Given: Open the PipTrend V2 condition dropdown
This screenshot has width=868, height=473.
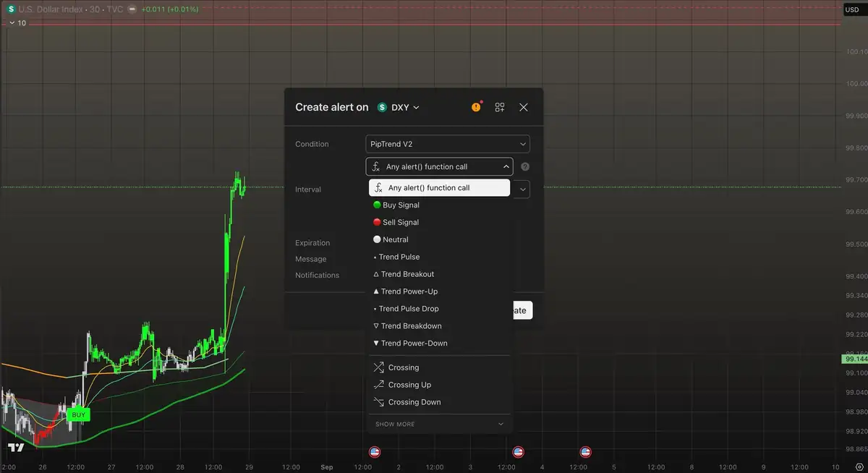Looking at the screenshot, I should click(x=448, y=144).
